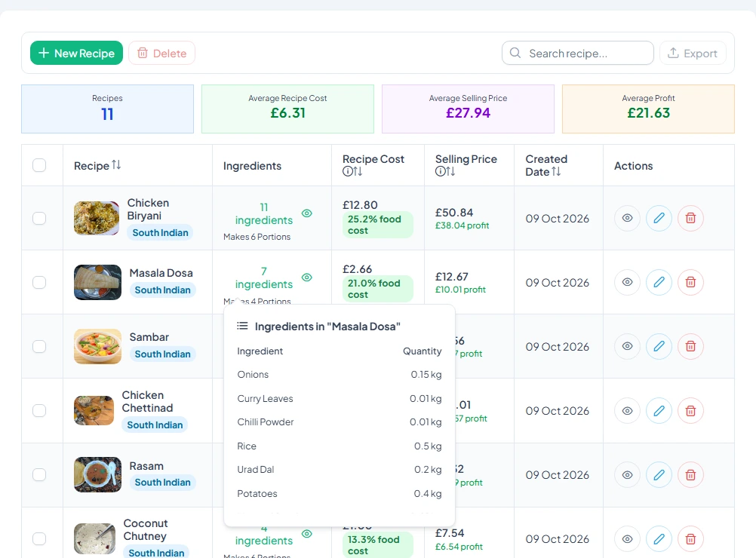756x558 pixels.
Task: Click the '21.0% food cost' badge
Action: coord(377,289)
